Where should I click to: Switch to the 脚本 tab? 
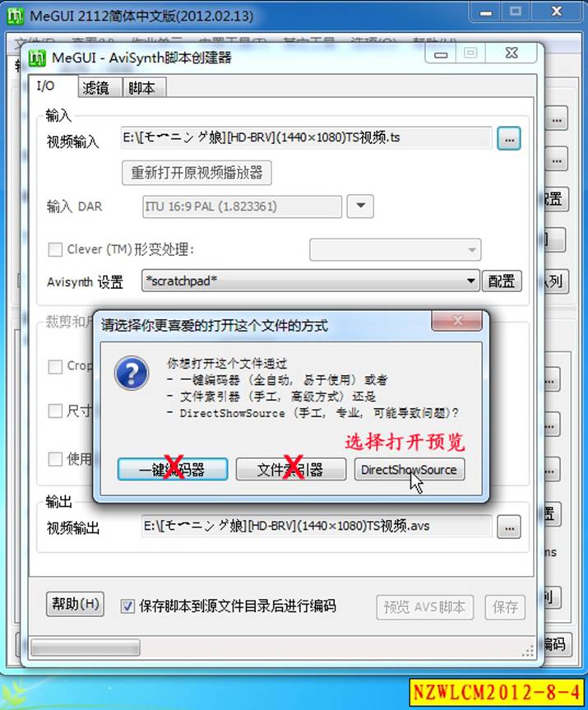pos(141,87)
